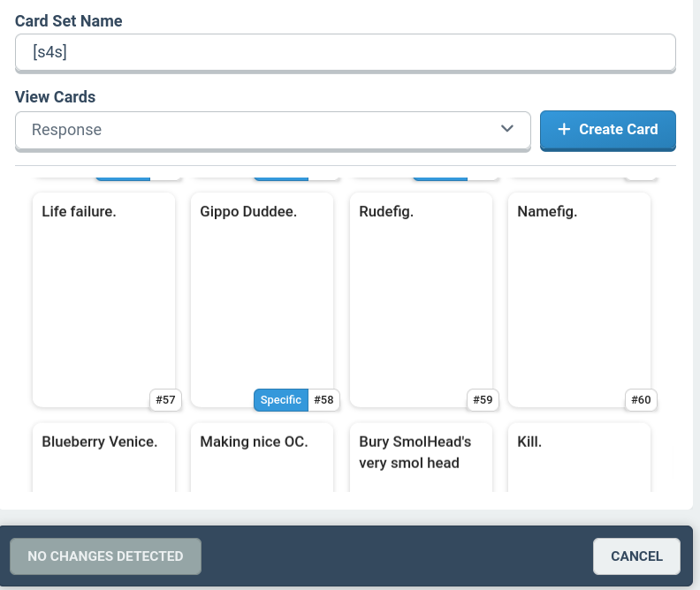Select the Namefig card

click(x=580, y=299)
